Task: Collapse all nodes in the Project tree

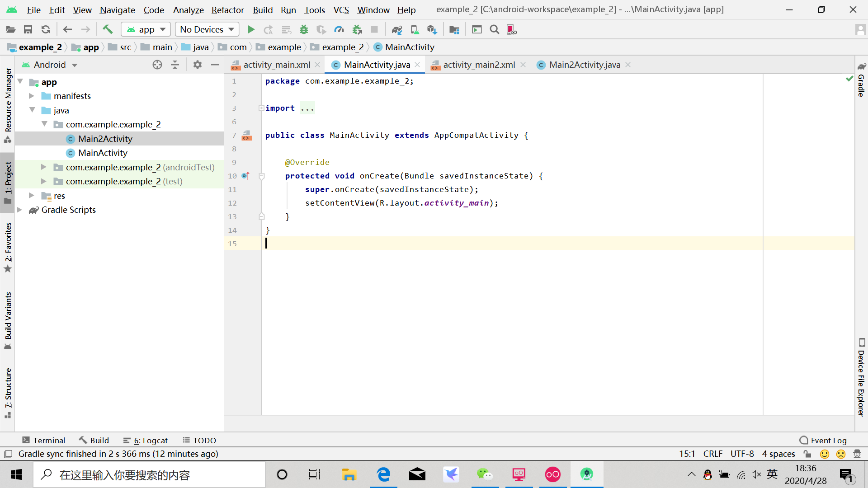Action: (175, 65)
